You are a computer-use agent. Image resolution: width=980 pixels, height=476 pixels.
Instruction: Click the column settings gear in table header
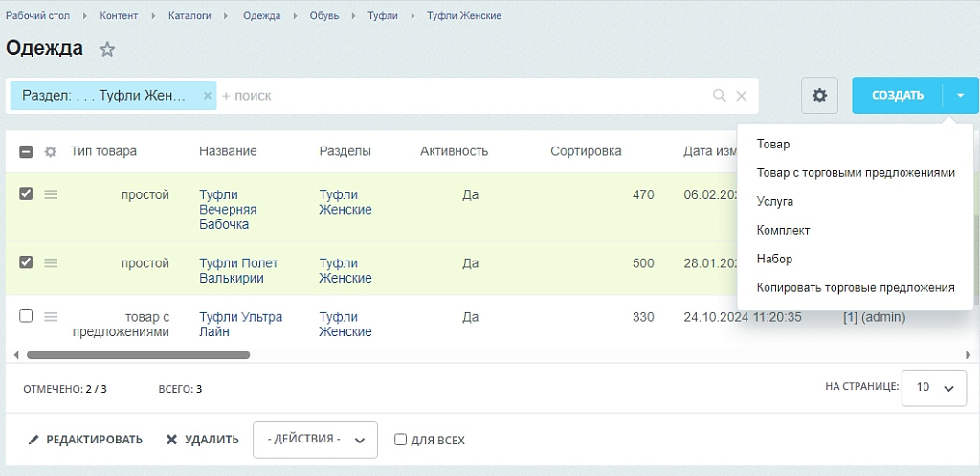point(51,151)
